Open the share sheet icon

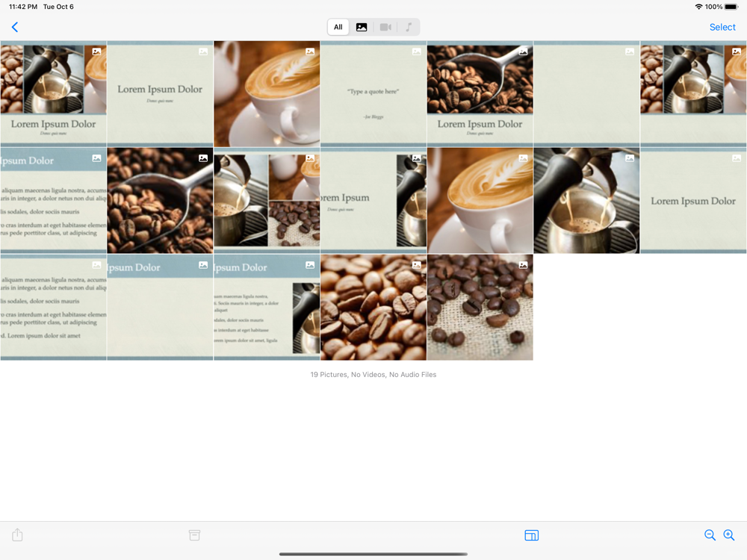pos(17,535)
